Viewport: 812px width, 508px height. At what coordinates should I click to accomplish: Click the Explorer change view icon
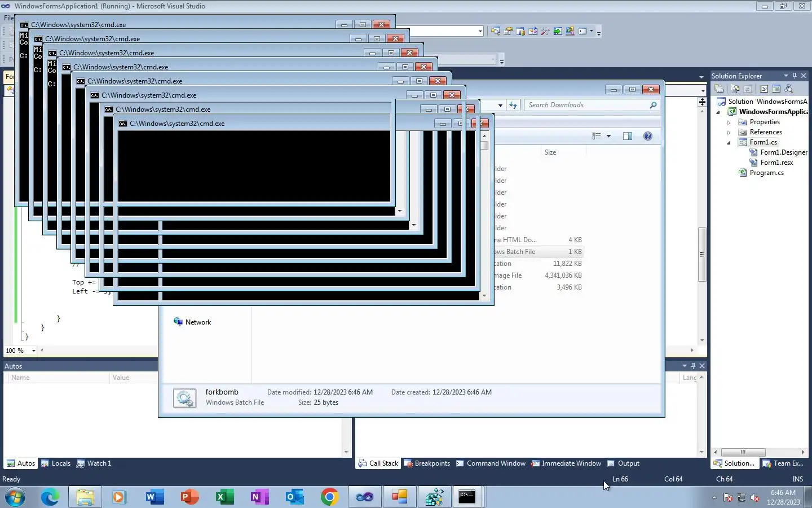597,136
